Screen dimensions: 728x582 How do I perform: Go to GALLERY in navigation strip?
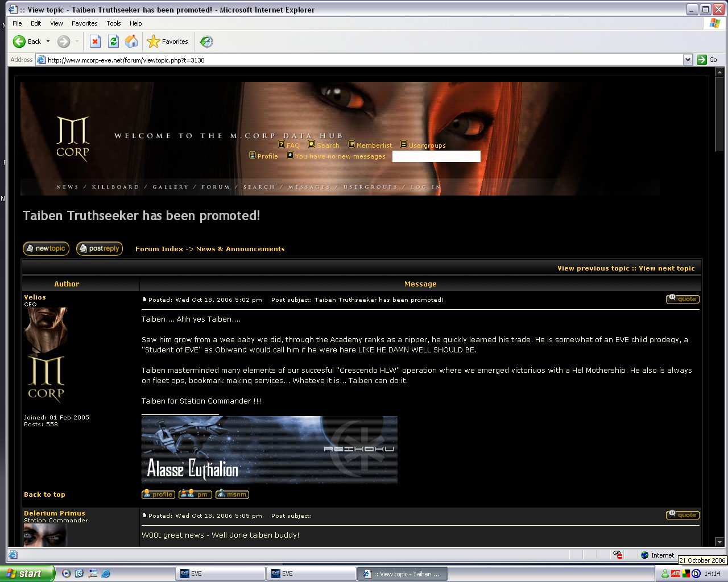coord(170,187)
